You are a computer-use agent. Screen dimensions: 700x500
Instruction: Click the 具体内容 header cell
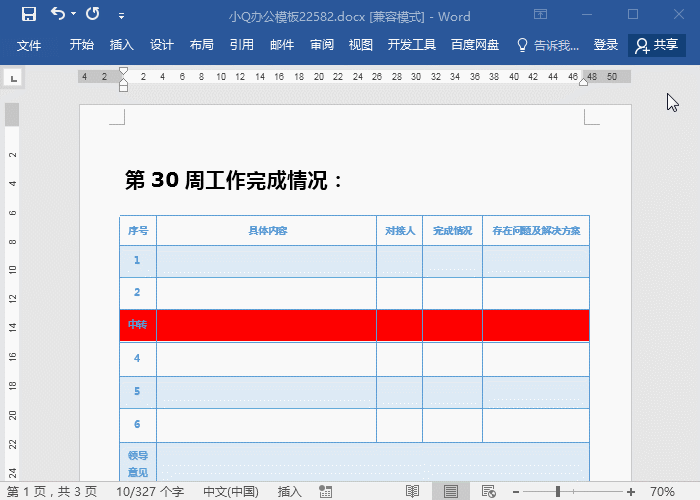(267, 231)
